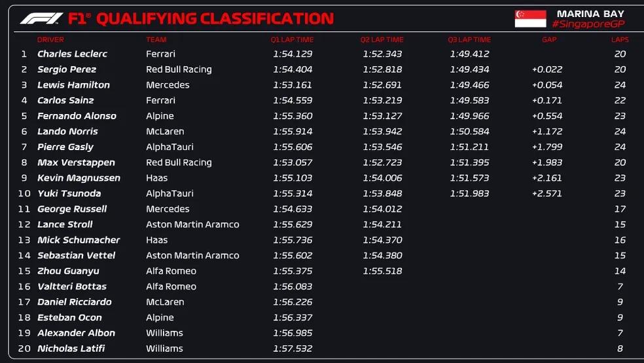This screenshot has width=644, height=363.
Task: Select the MARINA BAY circuit label
Action: [x=590, y=13]
